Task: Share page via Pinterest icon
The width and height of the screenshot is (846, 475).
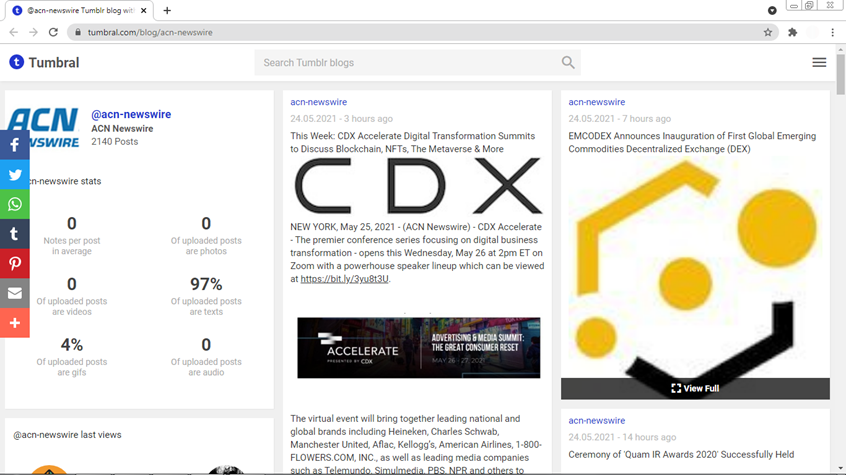Action: [15, 263]
